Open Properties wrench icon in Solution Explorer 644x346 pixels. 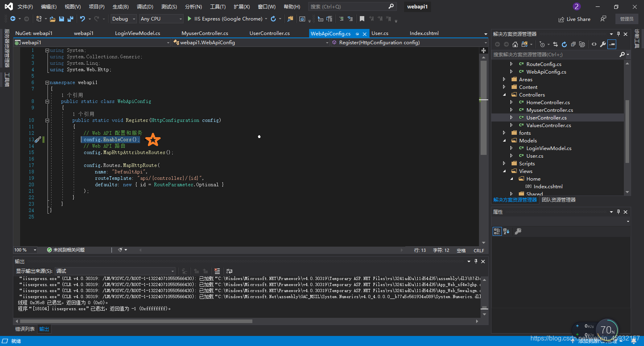pyautogui.click(x=603, y=44)
